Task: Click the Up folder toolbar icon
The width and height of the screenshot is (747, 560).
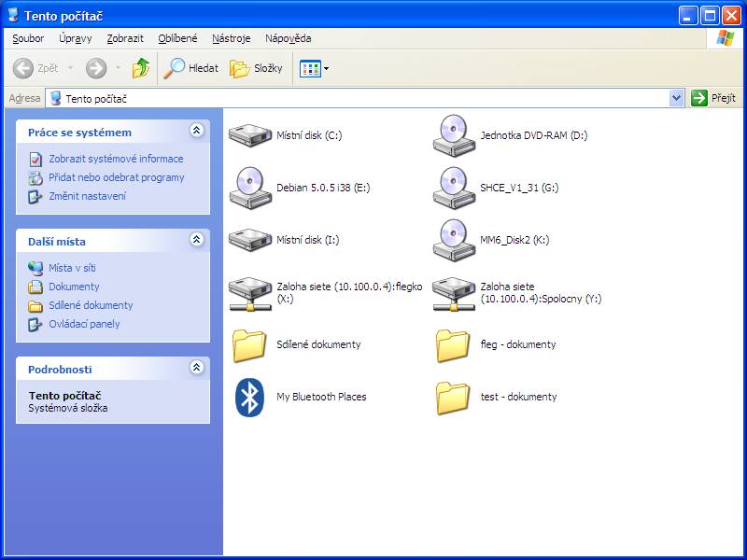Action: [x=141, y=68]
